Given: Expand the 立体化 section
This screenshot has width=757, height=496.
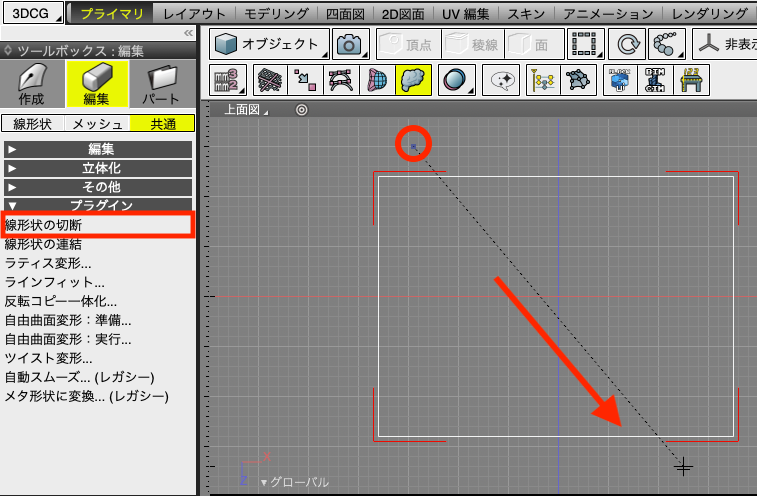Looking at the screenshot, I should (97, 168).
